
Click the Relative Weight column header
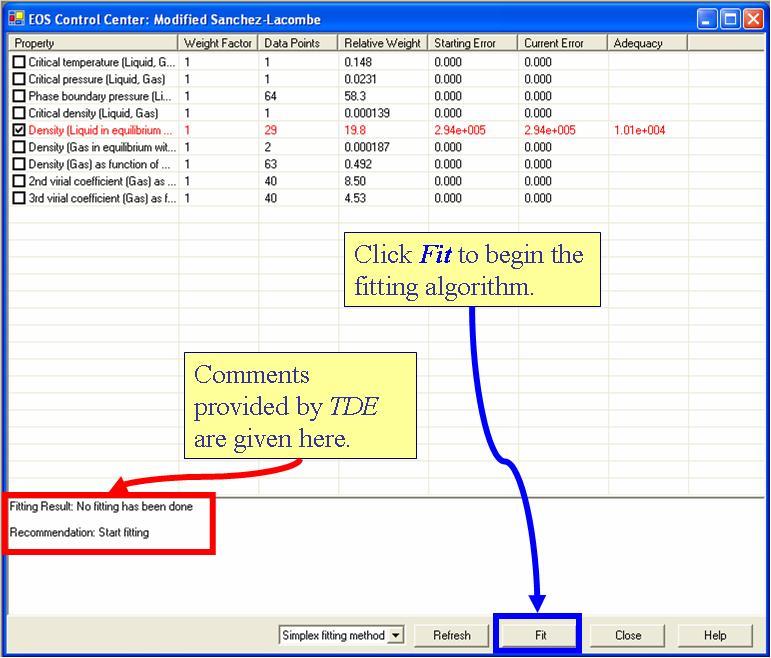click(382, 43)
